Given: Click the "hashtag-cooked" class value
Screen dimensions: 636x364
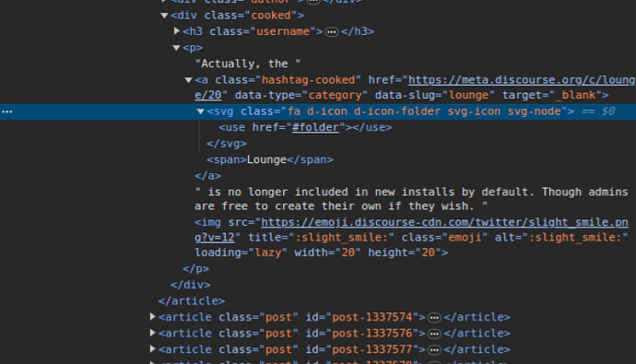Looking at the screenshot, I should click(308, 80).
